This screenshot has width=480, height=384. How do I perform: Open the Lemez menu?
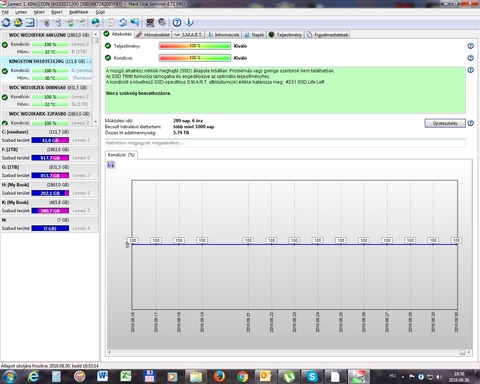pyautogui.click(x=21, y=12)
